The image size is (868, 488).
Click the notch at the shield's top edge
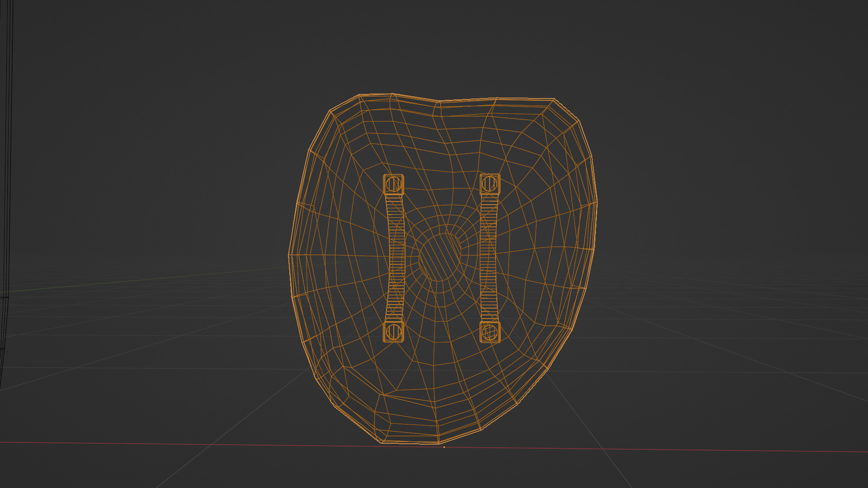tap(439, 102)
